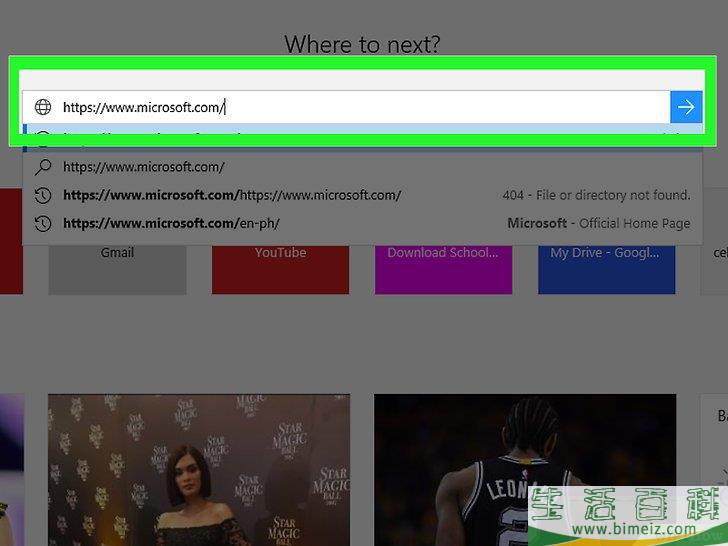Open the microsoft.com/en-ph/ history suggestion

click(362, 223)
